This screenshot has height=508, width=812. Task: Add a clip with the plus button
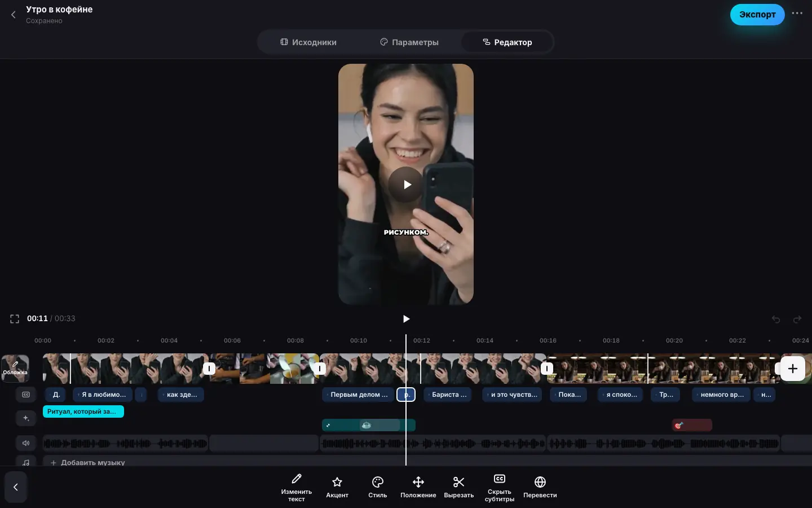point(792,369)
